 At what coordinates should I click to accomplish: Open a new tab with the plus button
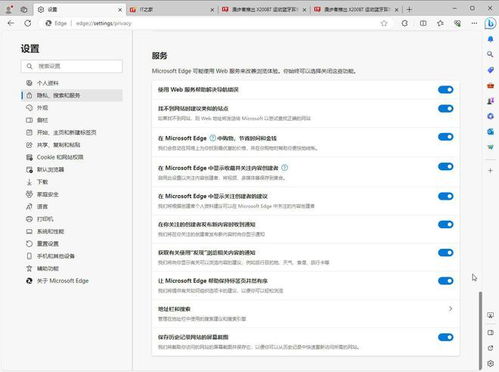[x=409, y=10]
